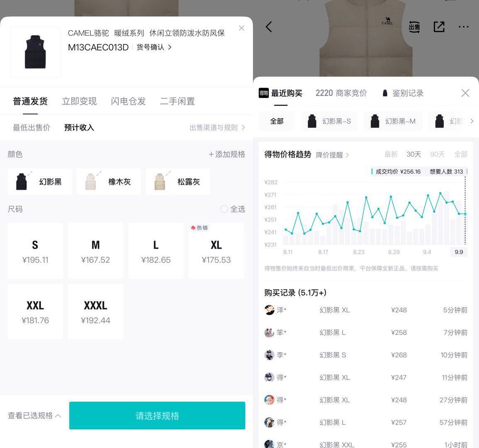This screenshot has width=479, height=448.
Task: Click 幻影黑 XXL in 京* row
Action: pyautogui.click(x=337, y=445)
